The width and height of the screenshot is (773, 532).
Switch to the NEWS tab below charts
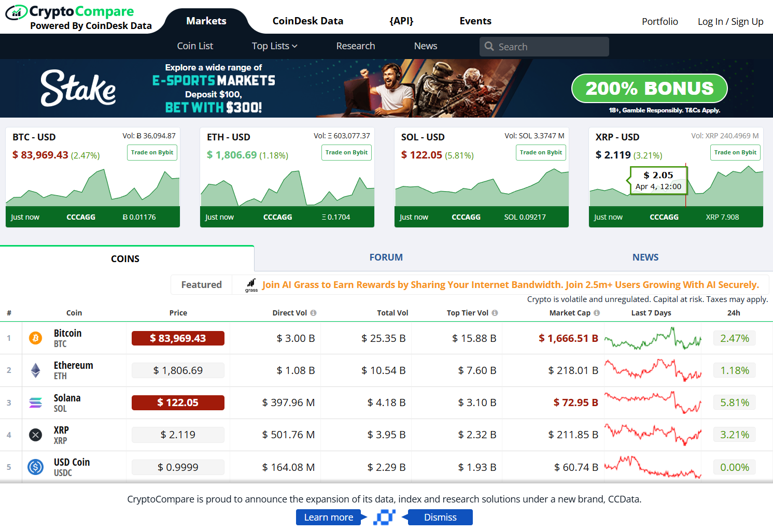[645, 257]
